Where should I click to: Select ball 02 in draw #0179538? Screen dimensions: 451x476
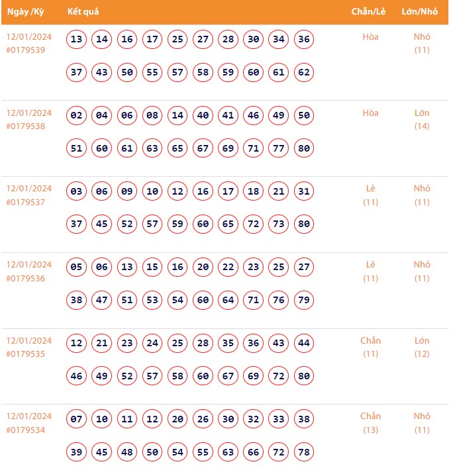[77, 116]
